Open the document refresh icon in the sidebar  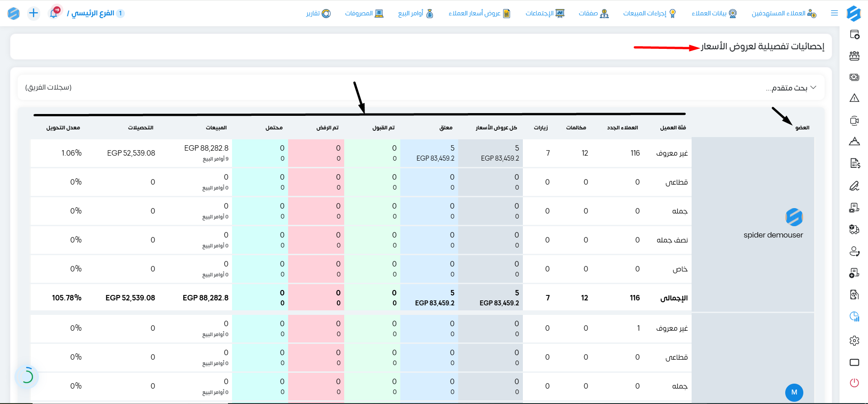(854, 295)
